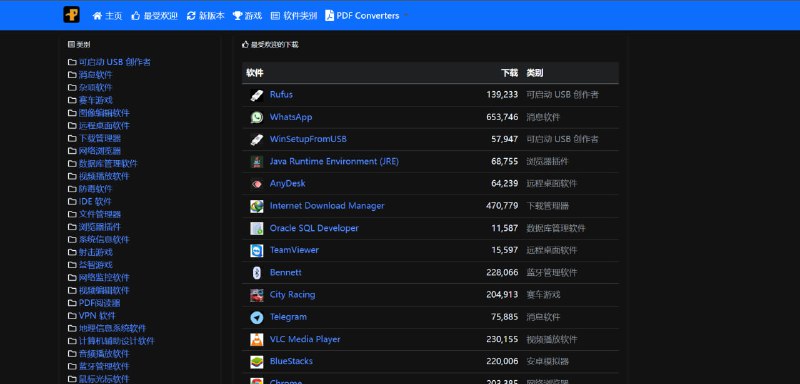Open the BlueStacks link

[291, 361]
